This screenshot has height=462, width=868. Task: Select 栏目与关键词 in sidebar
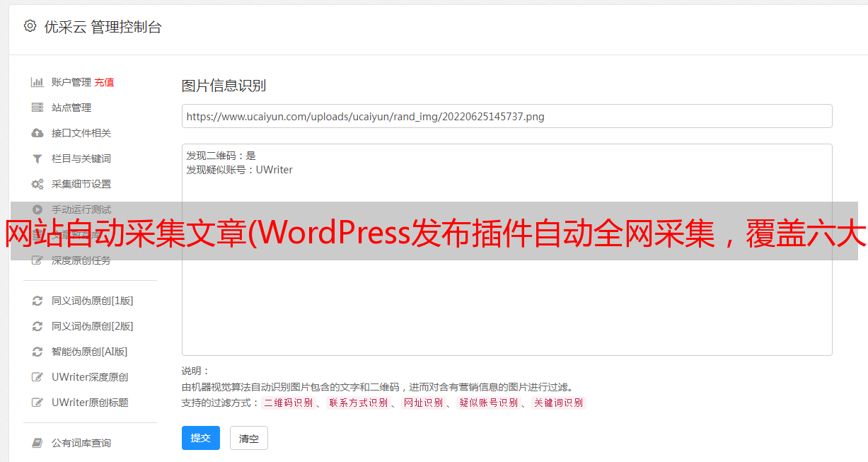point(81,158)
